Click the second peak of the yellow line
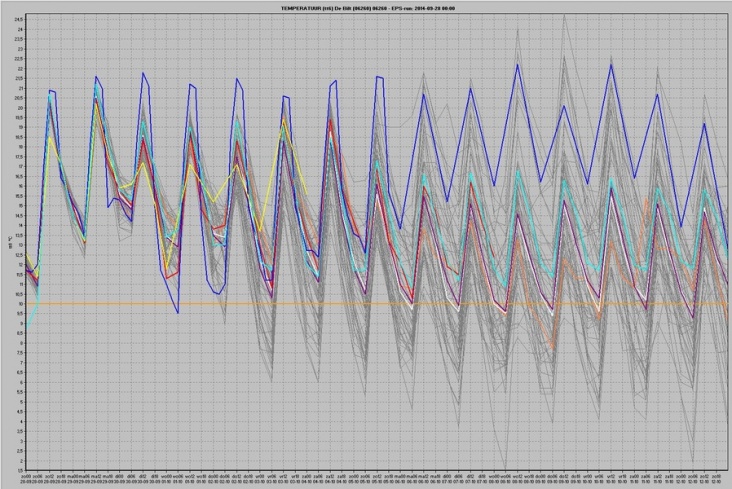732x489 pixels. click(97, 104)
